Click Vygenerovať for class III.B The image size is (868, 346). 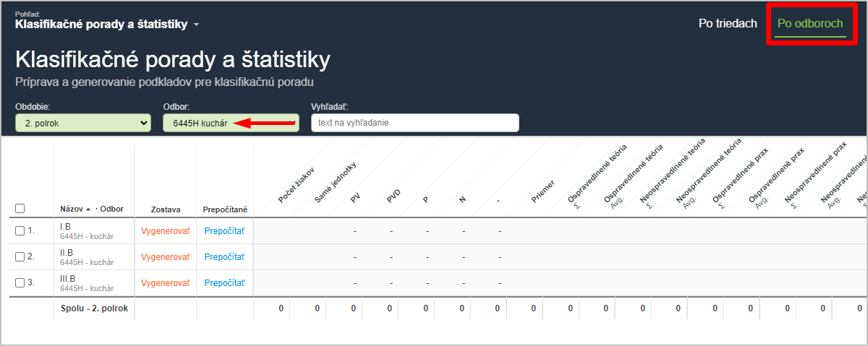pos(165,282)
